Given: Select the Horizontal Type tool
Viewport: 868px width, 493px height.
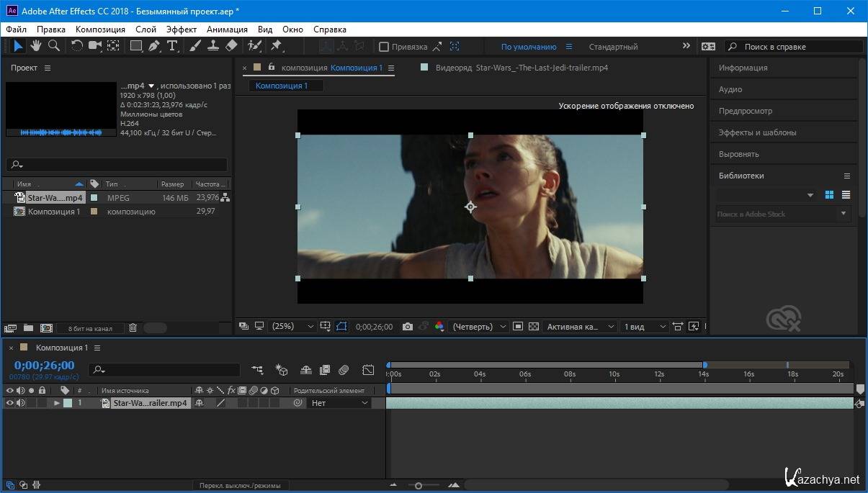Looking at the screenshot, I should [x=172, y=46].
